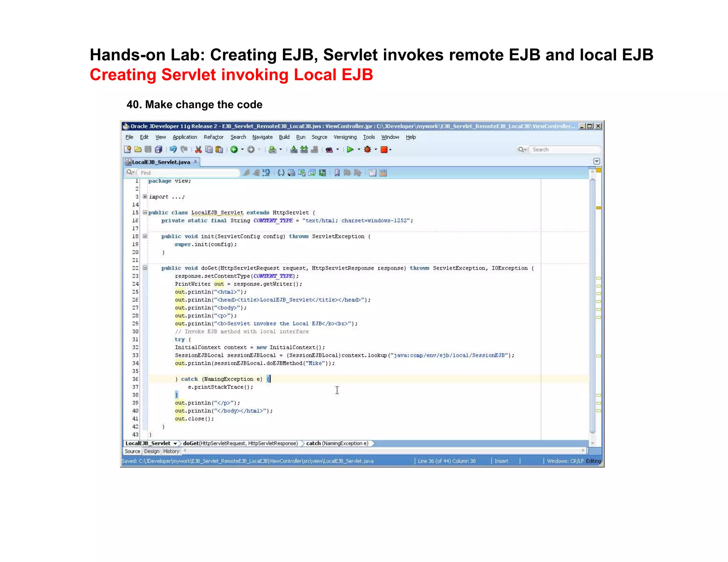Click the NamingException text on line 36
The image size is (728, 562).
pos(228,379)
